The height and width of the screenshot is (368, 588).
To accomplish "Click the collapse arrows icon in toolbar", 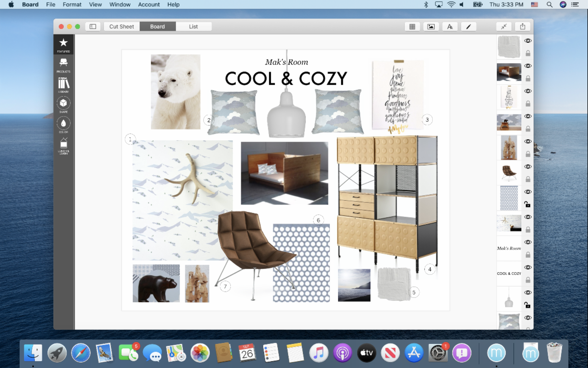I will [504, 26].
